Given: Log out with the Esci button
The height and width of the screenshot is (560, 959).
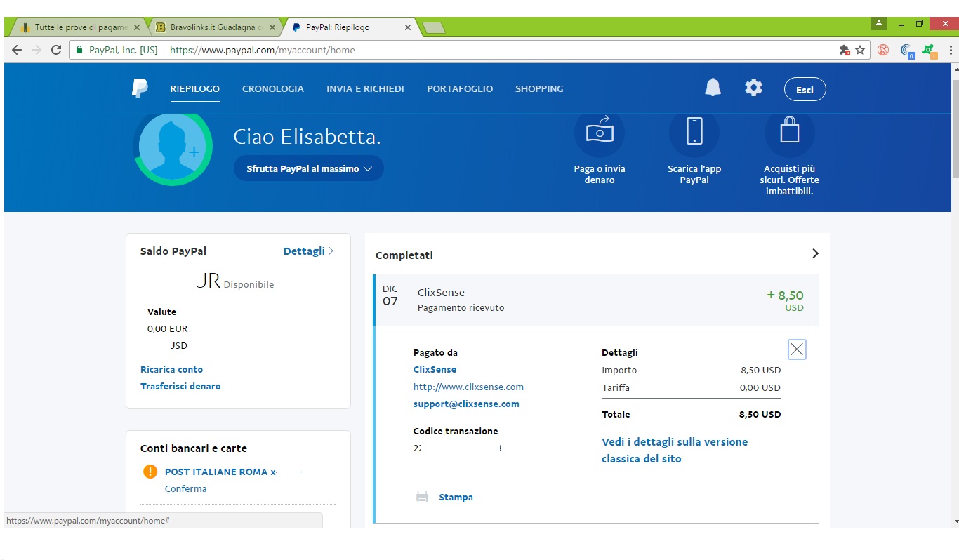Looking at the screenshot, I should (805, 89).
